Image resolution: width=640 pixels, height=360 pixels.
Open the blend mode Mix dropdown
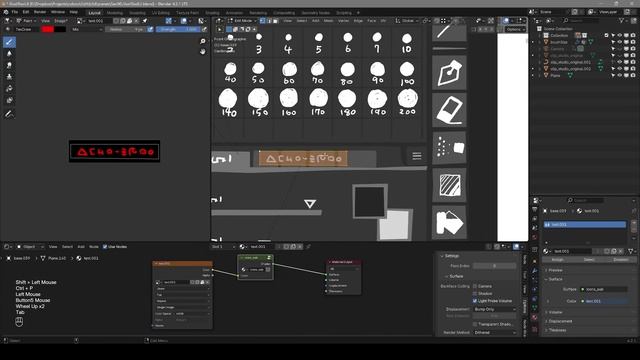pyautogui.click(x=87, y=29)
